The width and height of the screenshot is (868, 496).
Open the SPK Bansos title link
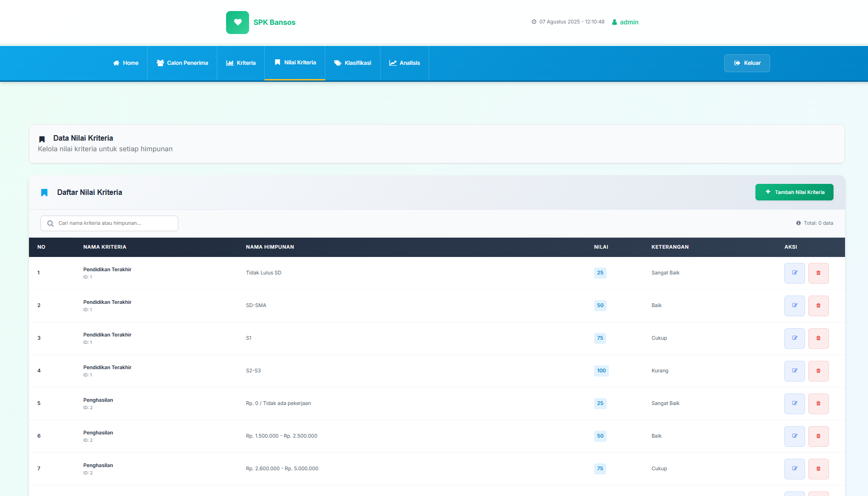point(274,23)
